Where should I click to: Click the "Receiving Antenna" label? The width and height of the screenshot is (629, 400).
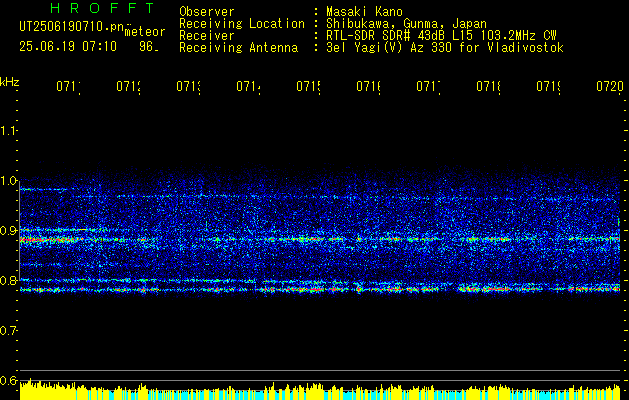point(239,48)
